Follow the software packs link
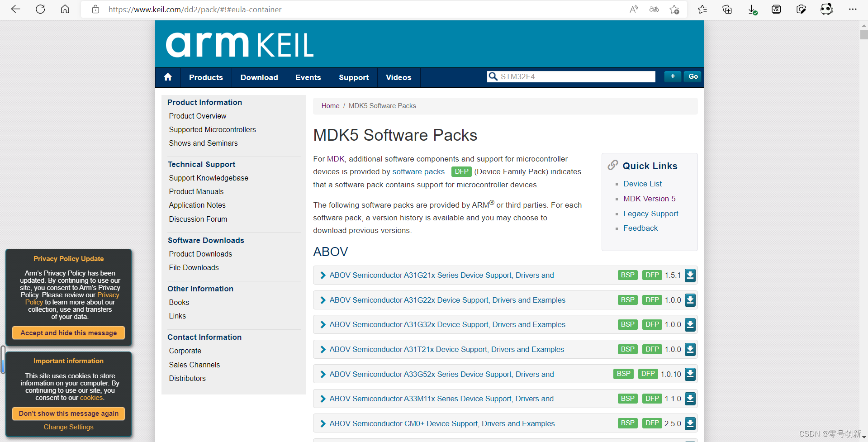 [419, 171]
